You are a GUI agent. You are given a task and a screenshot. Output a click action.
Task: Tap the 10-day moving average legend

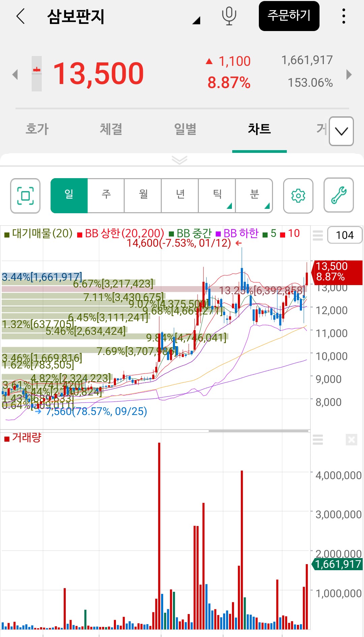[290, 233]
